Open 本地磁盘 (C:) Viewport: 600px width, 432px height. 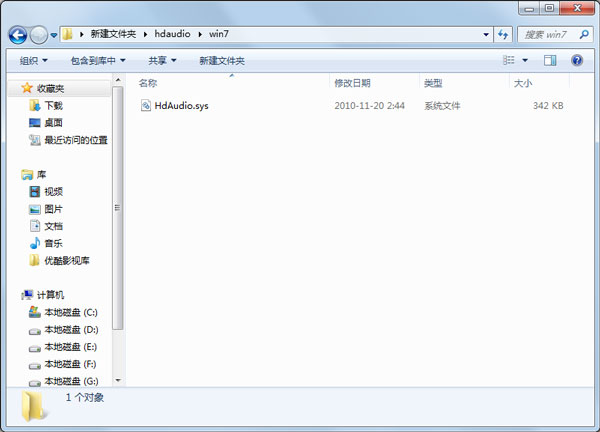tap(71, 313)
